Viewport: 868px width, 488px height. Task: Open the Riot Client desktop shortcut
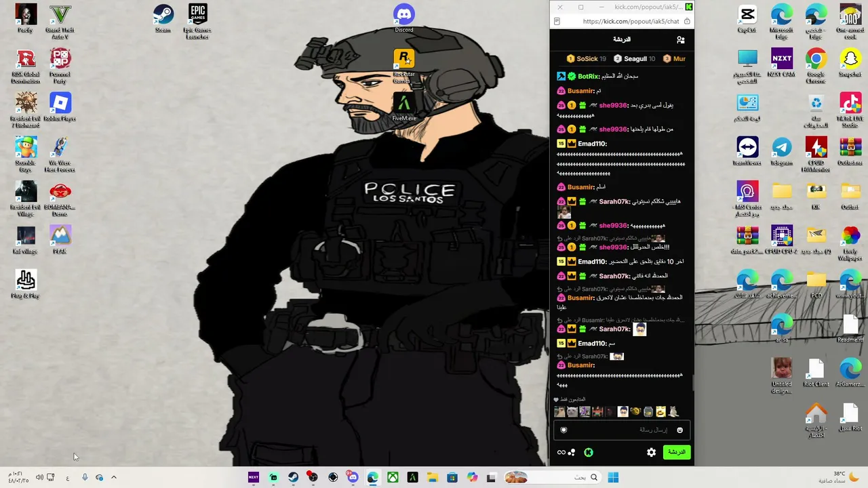[816, 373]
